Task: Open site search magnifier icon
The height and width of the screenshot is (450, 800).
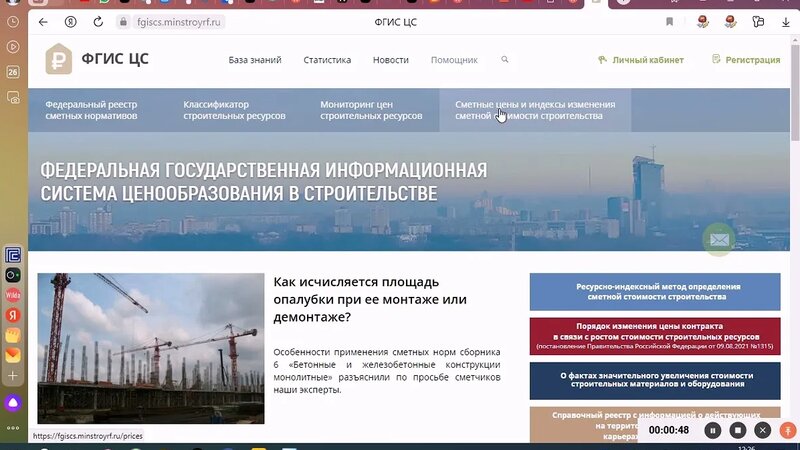Action: (505, 60)
